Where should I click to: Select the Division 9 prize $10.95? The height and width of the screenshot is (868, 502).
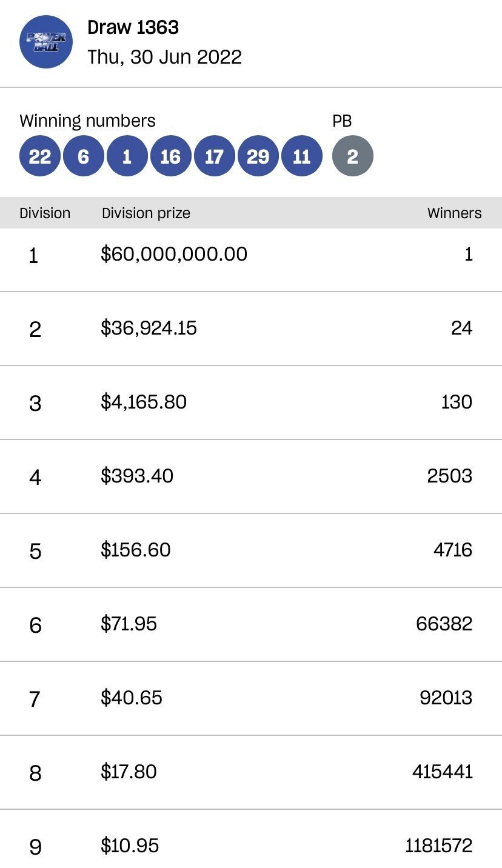pyautogui.click(x=130, y=846)
